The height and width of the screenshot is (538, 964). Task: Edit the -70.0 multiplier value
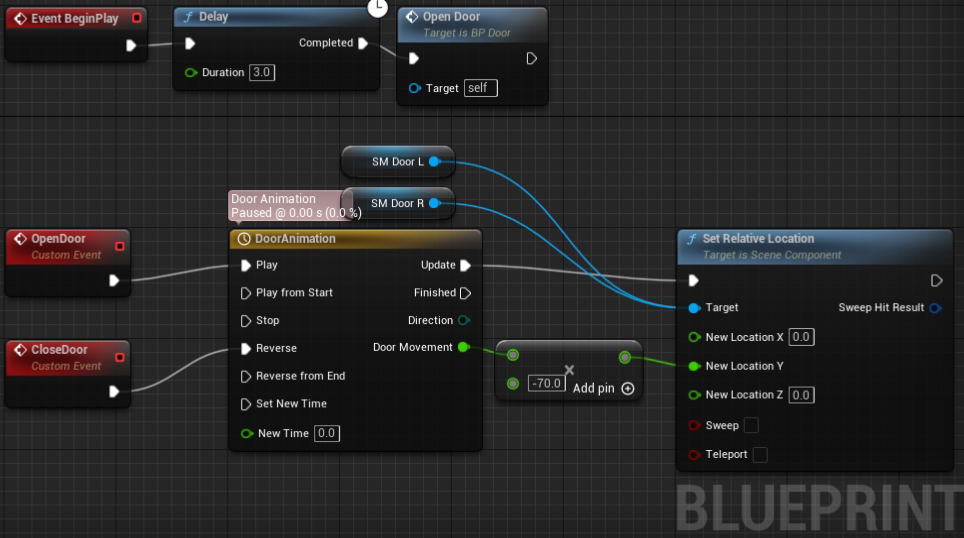(x=547, y=384)
